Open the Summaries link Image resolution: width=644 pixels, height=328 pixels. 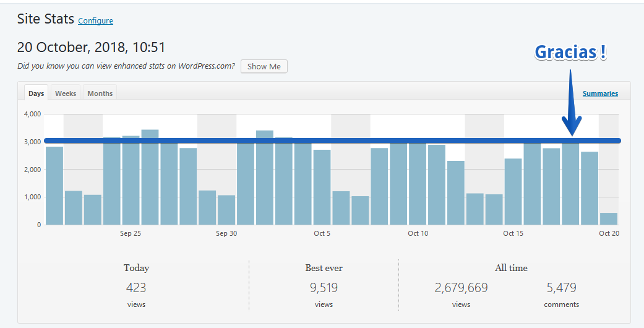[600, 93]
